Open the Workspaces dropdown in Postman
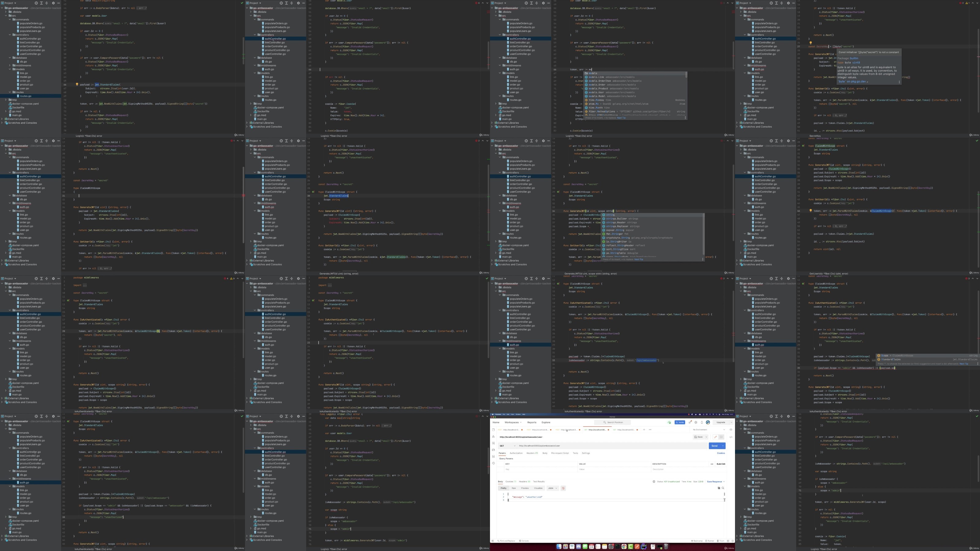This screenshot has width=980, height=551. click(513, 422)
